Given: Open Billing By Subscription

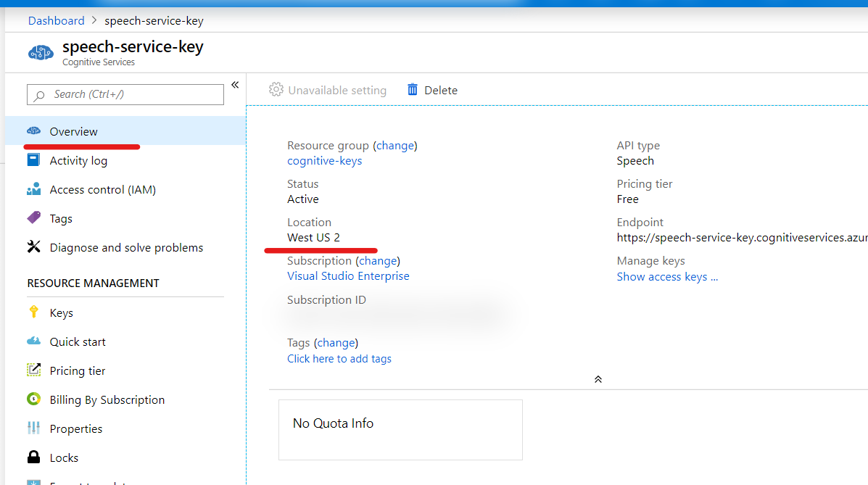Looking at the screenshot, I should (x=107, y=399).
